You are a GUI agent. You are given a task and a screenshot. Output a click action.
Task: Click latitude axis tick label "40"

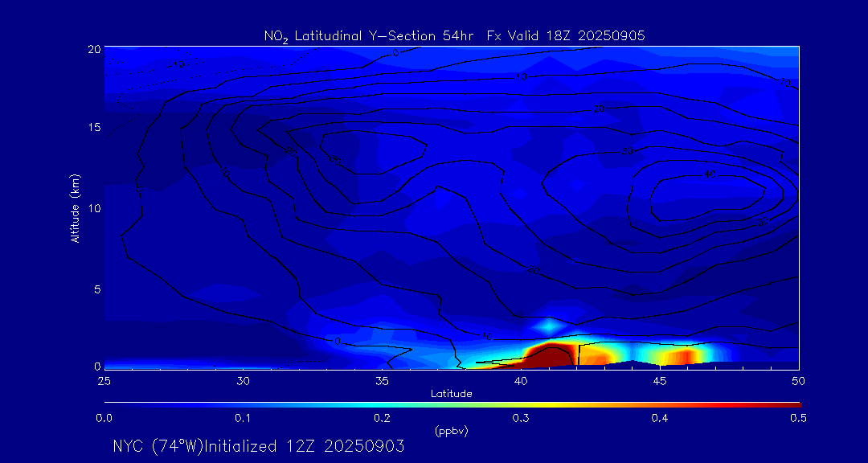click(x=521, y=381)
